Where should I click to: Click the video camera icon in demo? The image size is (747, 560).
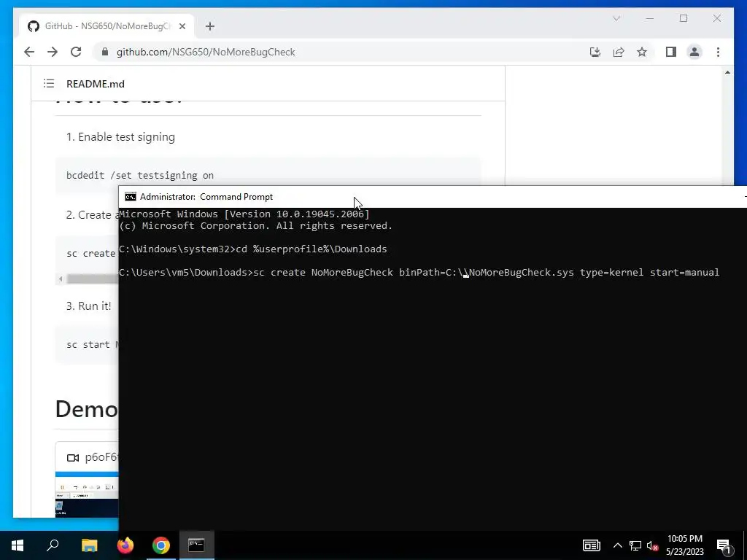[x=73, y=458]
